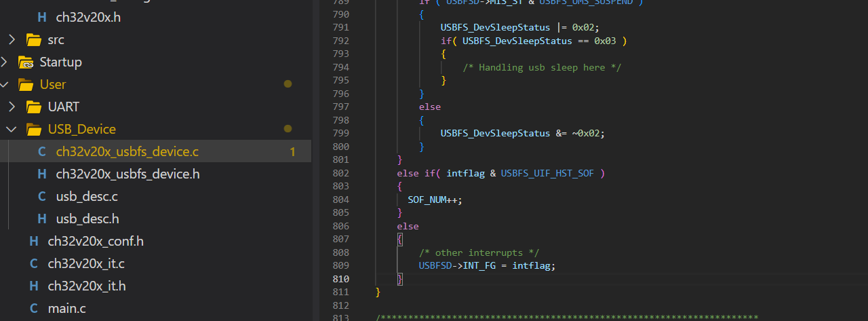868x321 pixels.
Task: Click line number 804 in gutter
Action: click(341, 200)
